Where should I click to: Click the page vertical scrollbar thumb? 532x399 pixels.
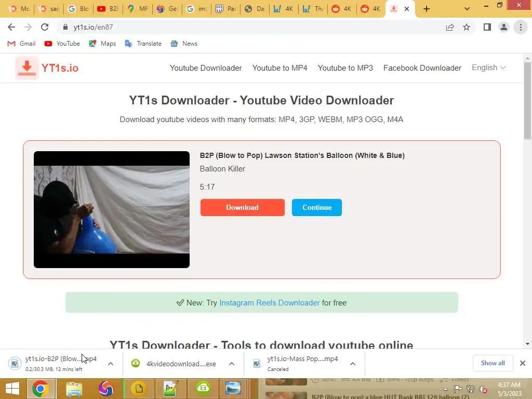click(527, 100)
